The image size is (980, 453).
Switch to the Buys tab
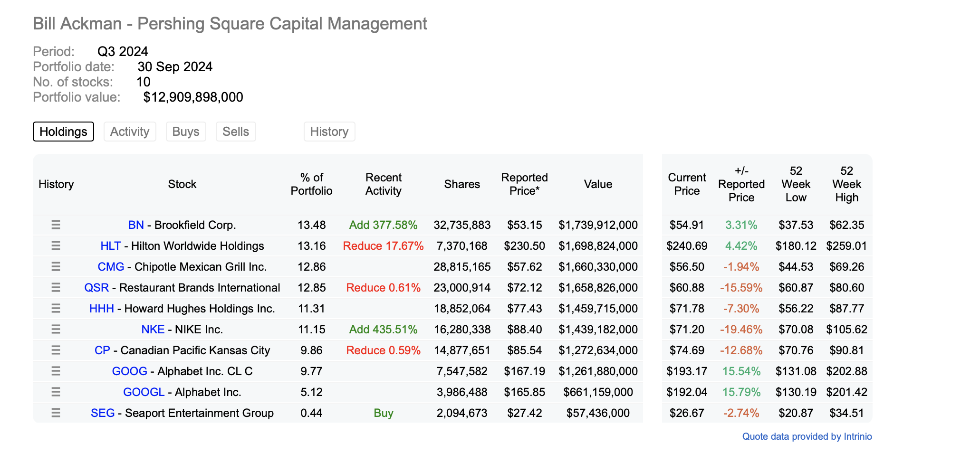pos(186,132)
